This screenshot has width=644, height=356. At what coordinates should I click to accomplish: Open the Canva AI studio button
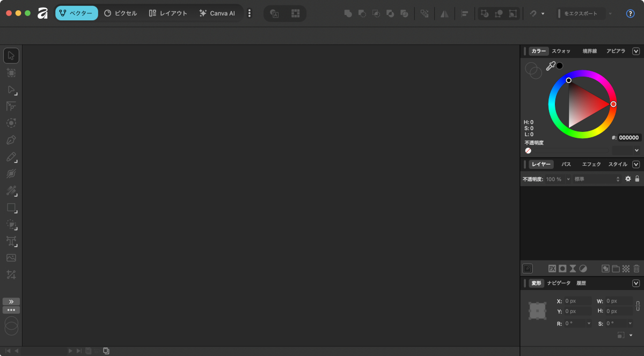(x=217, y=13)
